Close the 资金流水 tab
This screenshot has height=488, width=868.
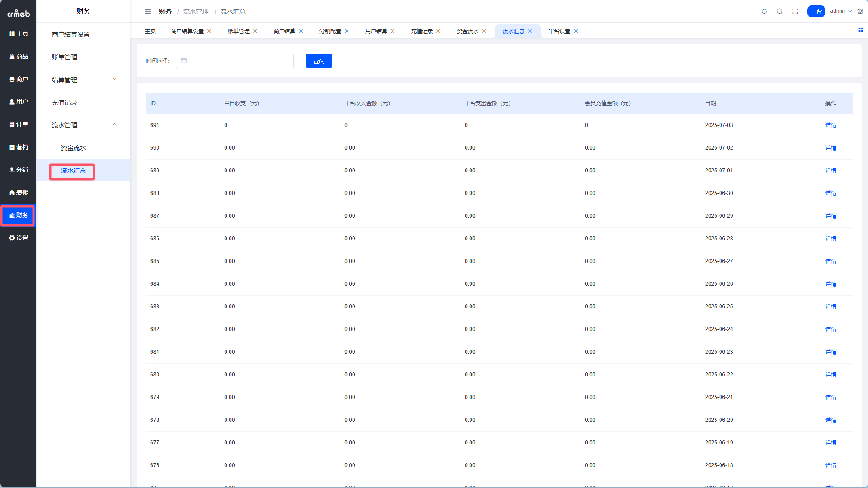click(x=484, y=31)
